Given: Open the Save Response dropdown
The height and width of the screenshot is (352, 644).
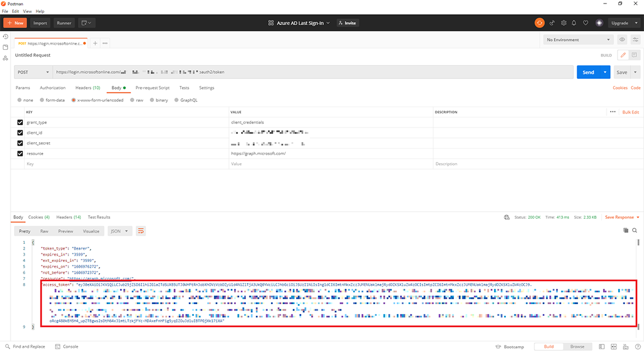Looking at the screenshot, I should tap(622, 217).
